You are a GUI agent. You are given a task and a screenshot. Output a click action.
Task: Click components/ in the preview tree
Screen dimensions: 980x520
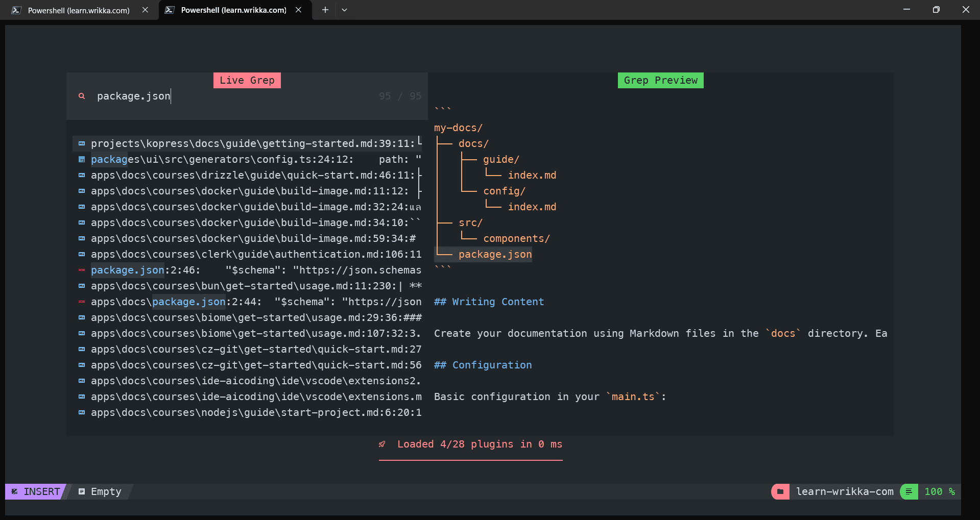[516, 238]
